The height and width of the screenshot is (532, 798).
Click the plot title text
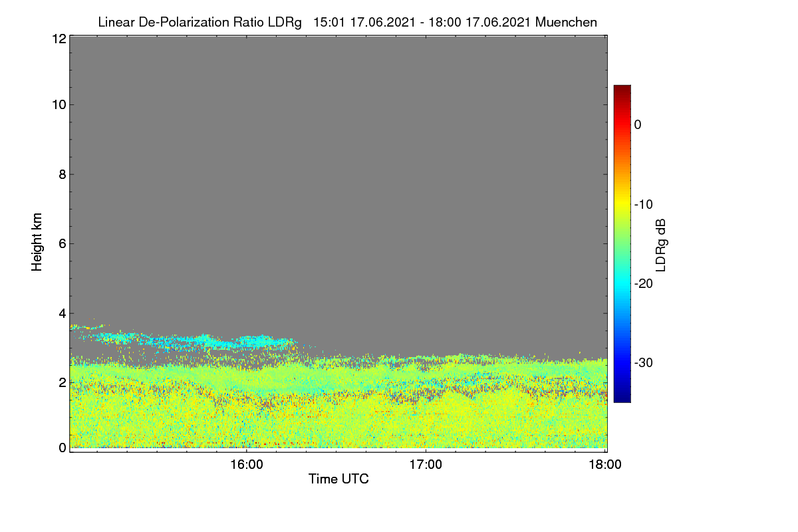[347, 22]
